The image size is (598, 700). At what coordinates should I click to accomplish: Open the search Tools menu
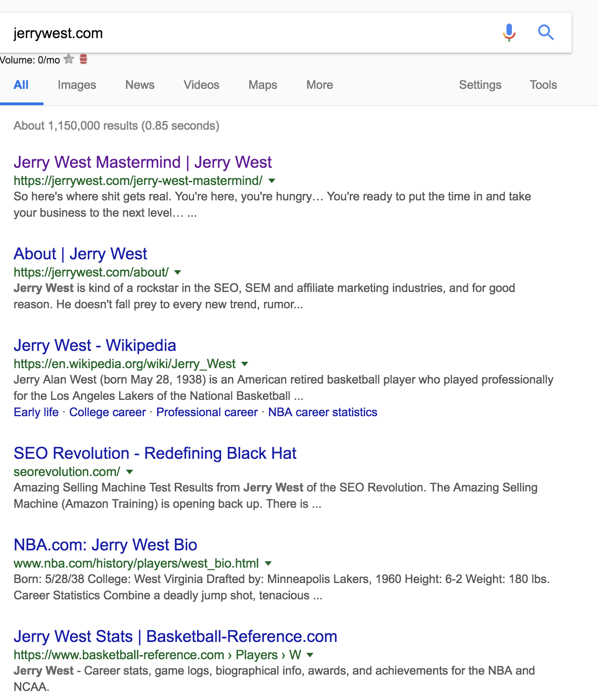(x=544, y=85)
